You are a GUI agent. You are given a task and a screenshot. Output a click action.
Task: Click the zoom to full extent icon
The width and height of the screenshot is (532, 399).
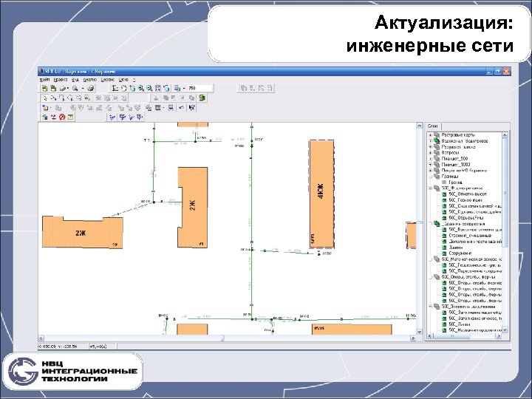158,88
